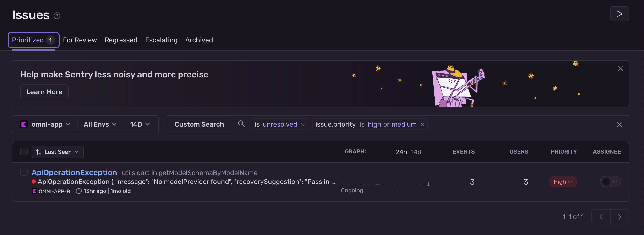Remove the issue.priority search filter
The image size is (644, 235).
pyautogui.click(x=422, y=125)
